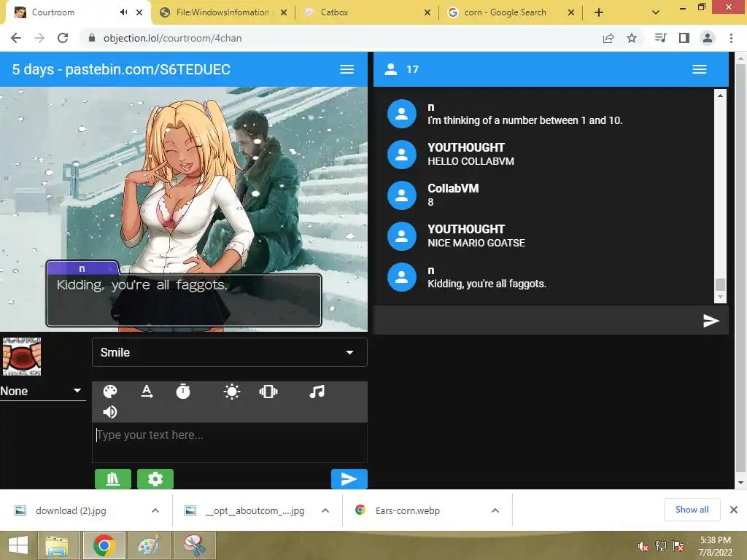The image size is (747, 560).
Task: Expand options for Ears-corn.webp
Action: click(x=495, y=510)
